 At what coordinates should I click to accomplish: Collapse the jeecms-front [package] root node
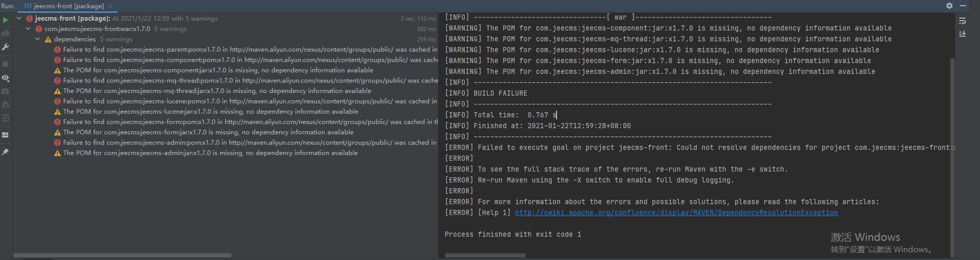[x=19, y=19]
